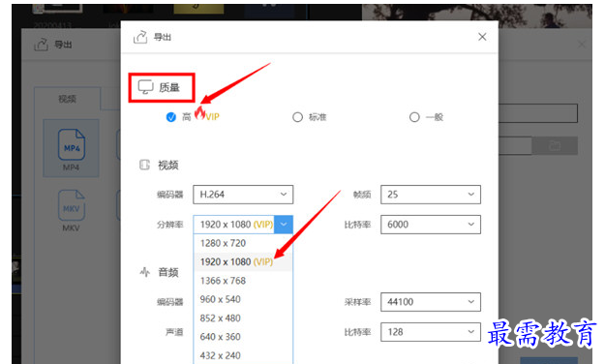Screen dimensions: 605x364
Task: Select the 标准 quality option
Action: click(297, 117)
